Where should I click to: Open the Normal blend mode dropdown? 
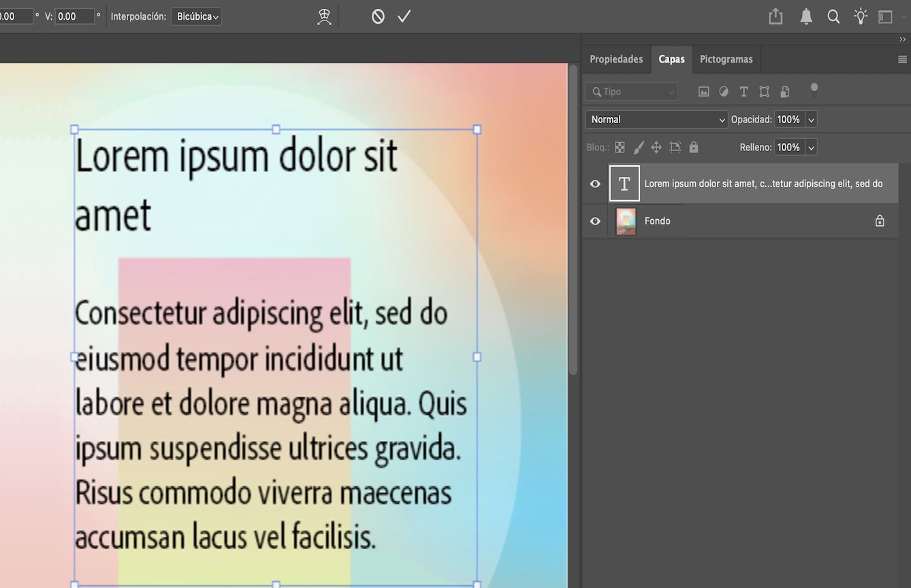click(x=655, y=119)
